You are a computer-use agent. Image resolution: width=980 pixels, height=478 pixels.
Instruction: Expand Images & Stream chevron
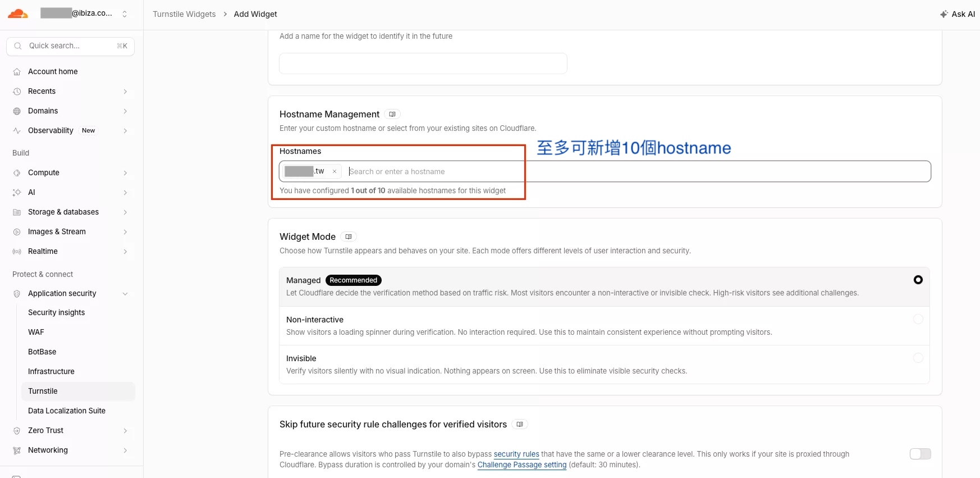tap(125, 232)
